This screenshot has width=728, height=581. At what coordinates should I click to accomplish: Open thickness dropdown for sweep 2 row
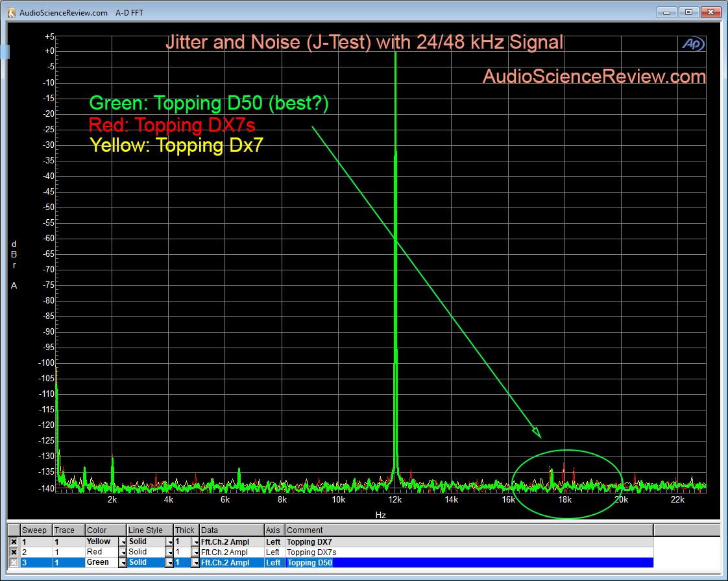tap(195, 552)
